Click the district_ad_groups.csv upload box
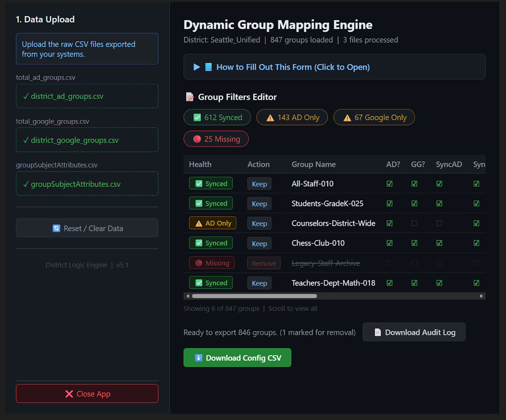Screen dimensions: 506x420 click(x=87, y=96)
